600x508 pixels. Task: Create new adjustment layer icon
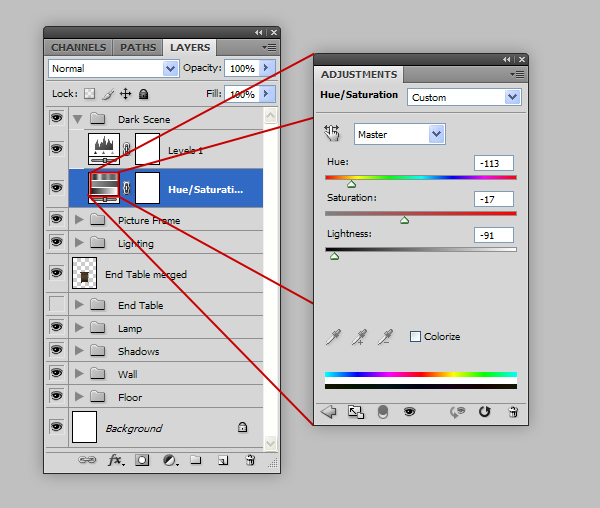(x=169, y=460)
